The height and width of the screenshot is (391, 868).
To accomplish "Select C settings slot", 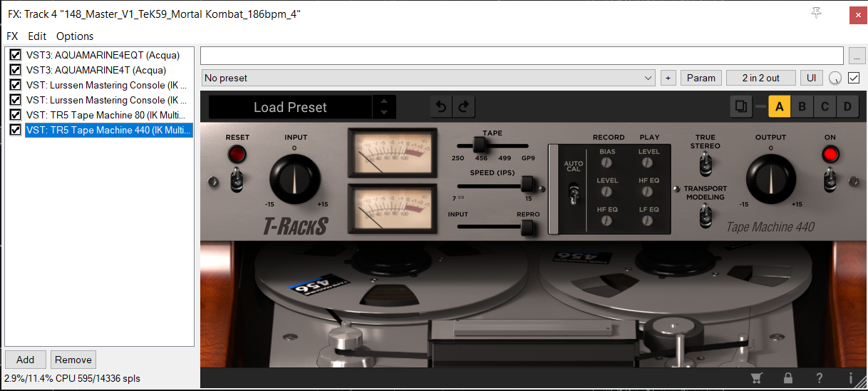I will pyautogui.click(x=825, y=107).
